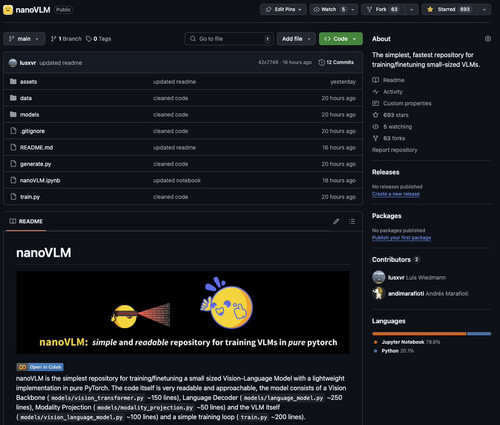Click the nanoVLM banner image

tap(183, 312)
